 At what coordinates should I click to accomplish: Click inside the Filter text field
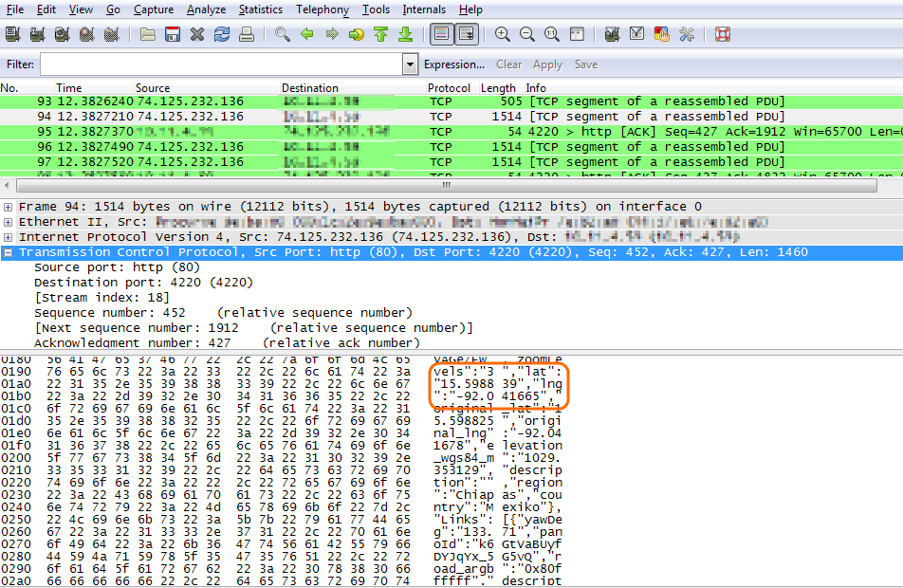pos(220,64)
